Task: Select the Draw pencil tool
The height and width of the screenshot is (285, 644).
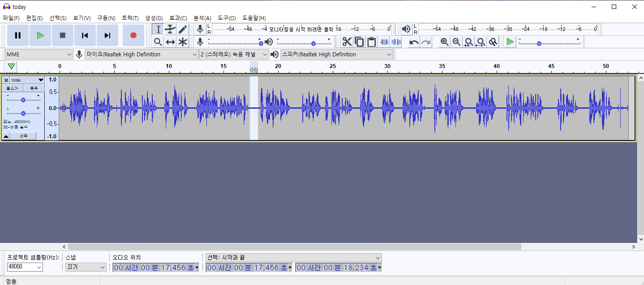Action: tap(183, 30)
